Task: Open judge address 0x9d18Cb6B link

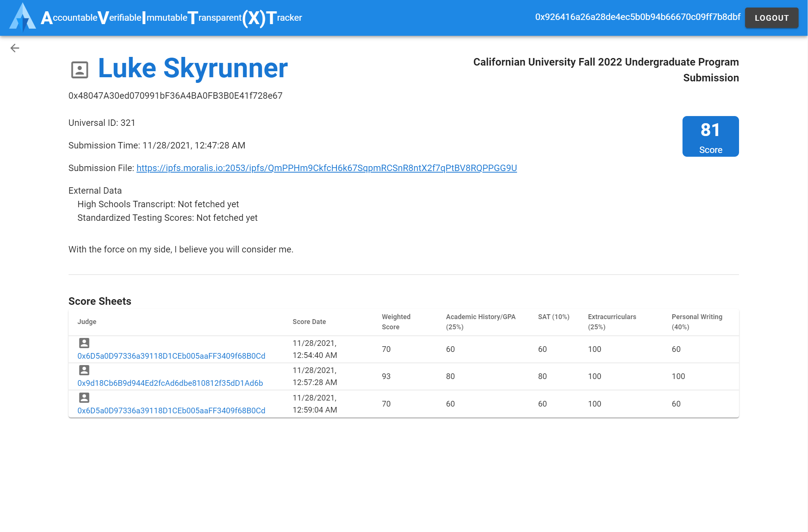Action: [x=170, y=383]
